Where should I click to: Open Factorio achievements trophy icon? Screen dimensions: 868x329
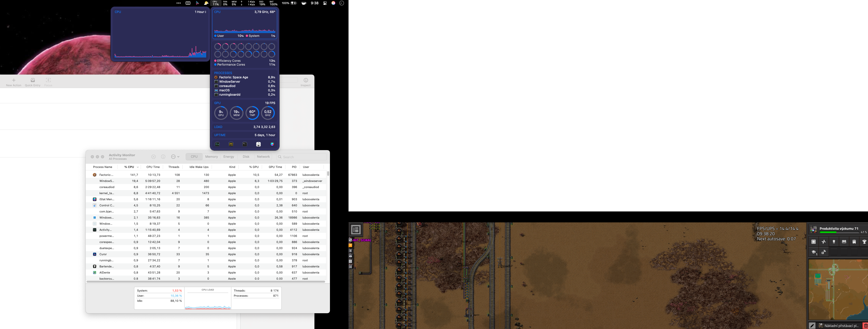pos(864,242)
